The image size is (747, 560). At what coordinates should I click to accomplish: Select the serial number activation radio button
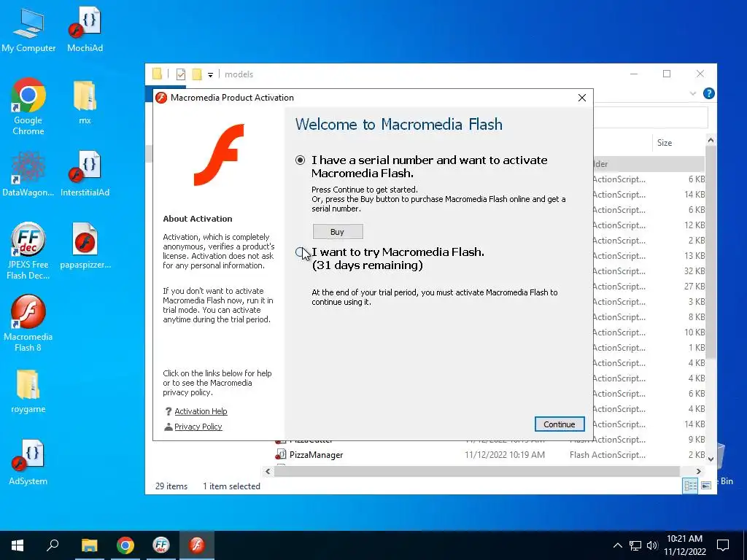point(300,160)
